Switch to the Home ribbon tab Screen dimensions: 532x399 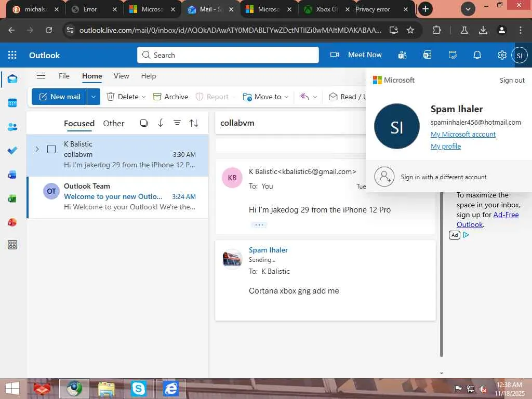coord(92,76)
